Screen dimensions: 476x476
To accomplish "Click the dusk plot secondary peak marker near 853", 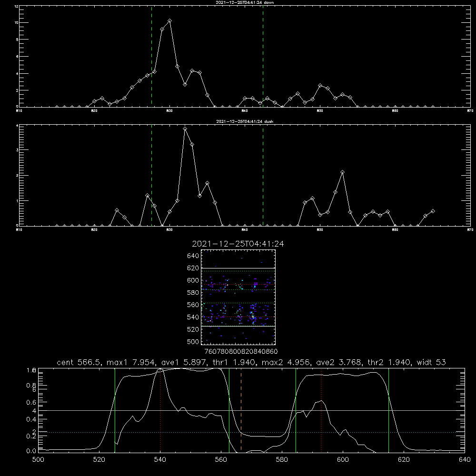I will tap(342, 172).
